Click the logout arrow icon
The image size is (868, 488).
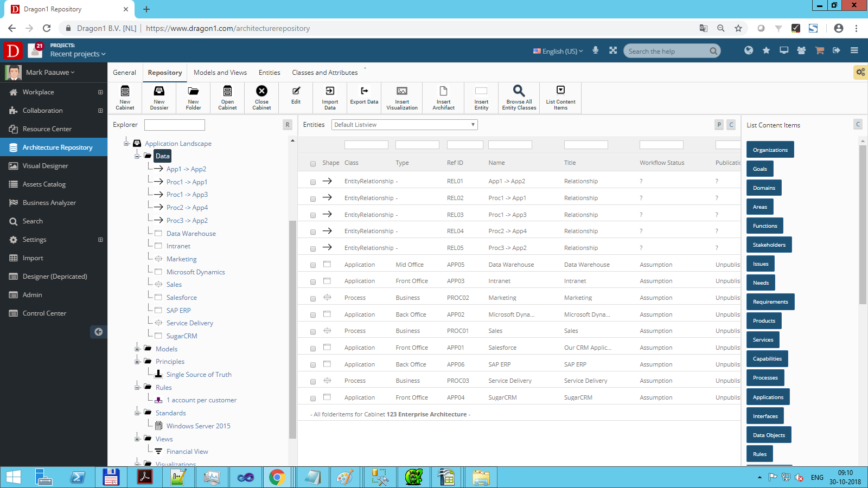tap(837, 50)
